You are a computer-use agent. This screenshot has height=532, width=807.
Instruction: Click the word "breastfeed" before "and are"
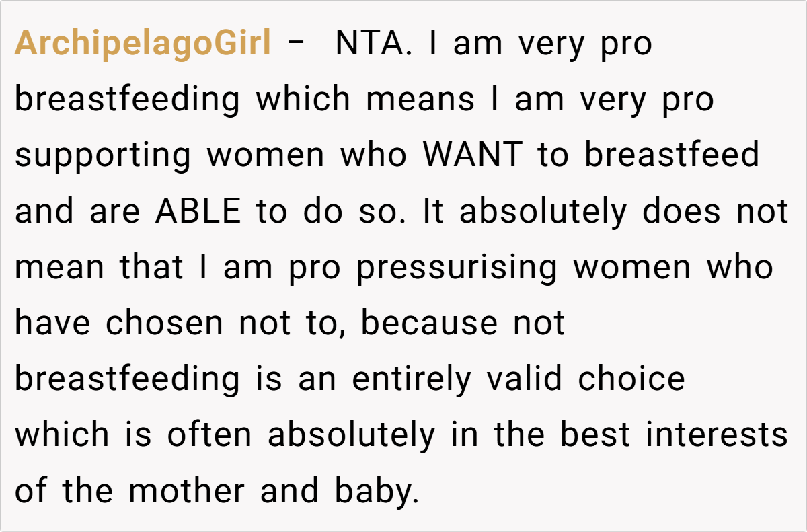tap(671, 155)
